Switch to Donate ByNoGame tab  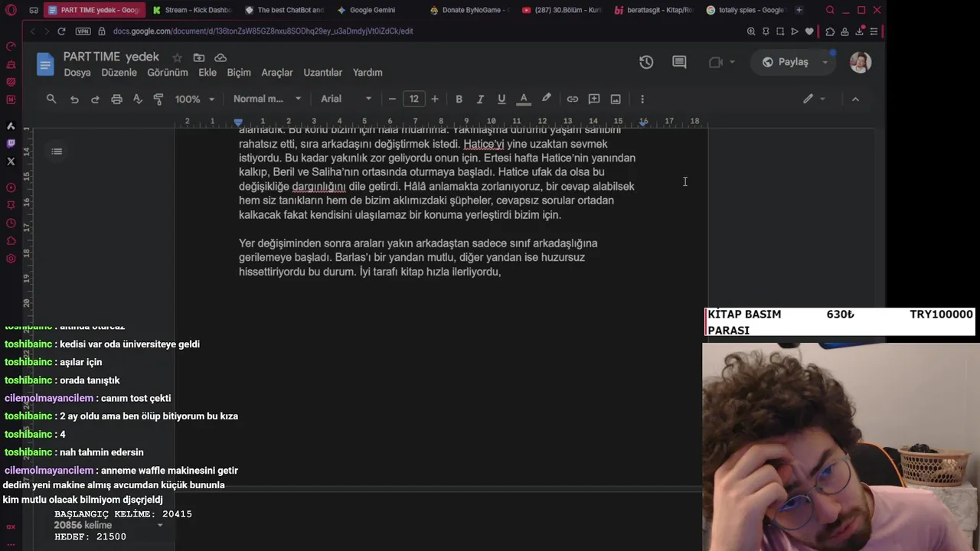click(469, 10)
